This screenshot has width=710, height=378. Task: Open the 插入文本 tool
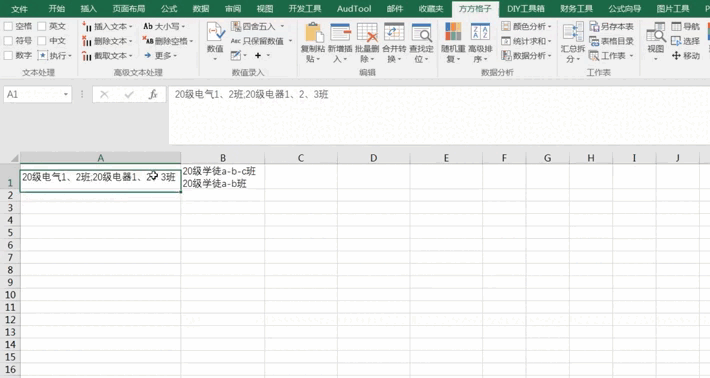pos(107,27)
